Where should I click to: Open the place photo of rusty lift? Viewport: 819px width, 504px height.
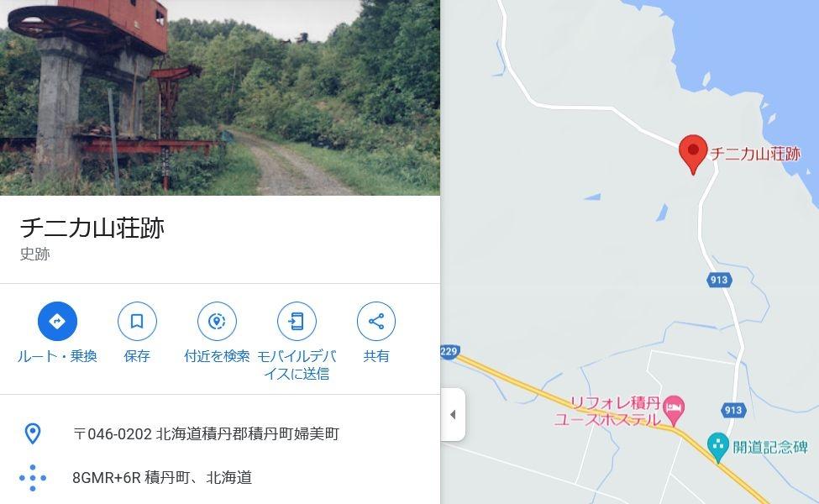(220, 97)
